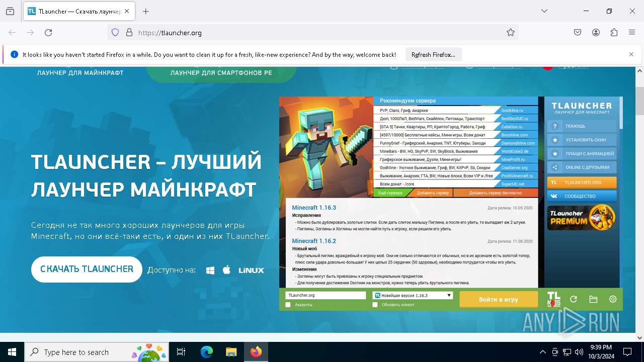This screenshot has width=644, height=362.
Task: Open tracking protection shield panel
Action: [115, 33]
